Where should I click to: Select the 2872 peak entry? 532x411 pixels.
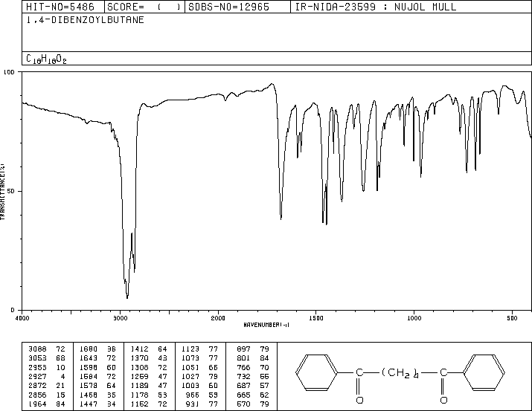[46, 386]
